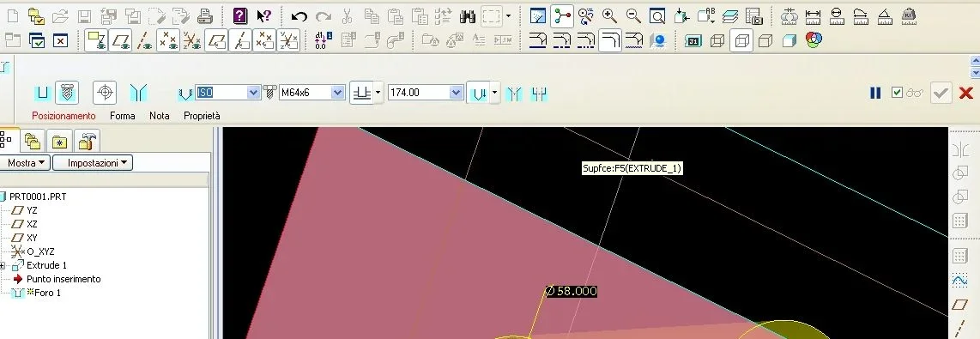Select the standard threaded hole type icon
The width and height of the screenshot is (980, 339).
tap(67, 93)
